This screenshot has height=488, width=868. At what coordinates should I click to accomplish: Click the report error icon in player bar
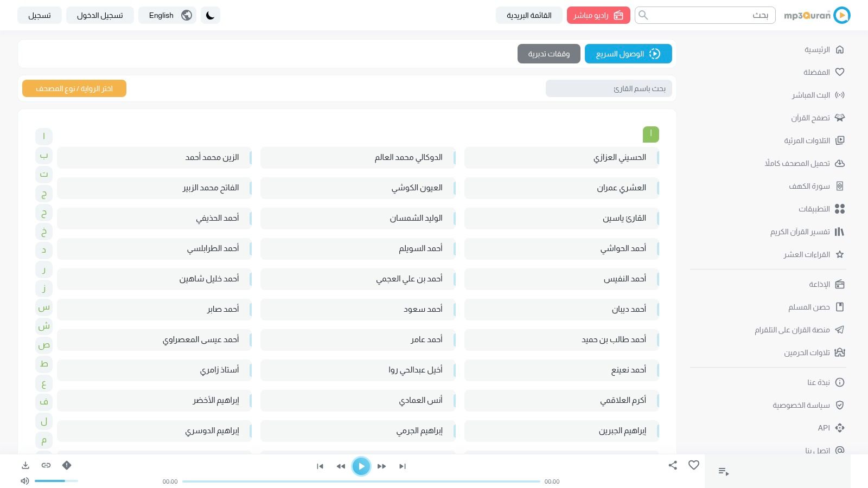point(67,465)
